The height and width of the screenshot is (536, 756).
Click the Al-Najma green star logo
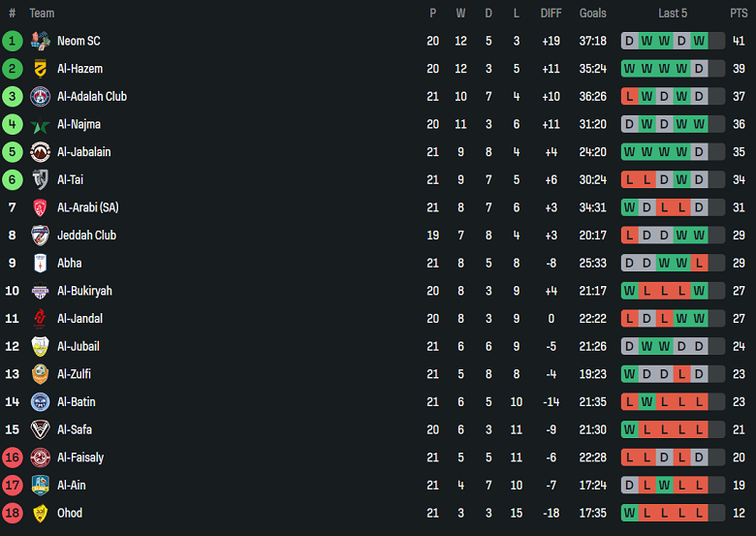coord(40,125)
